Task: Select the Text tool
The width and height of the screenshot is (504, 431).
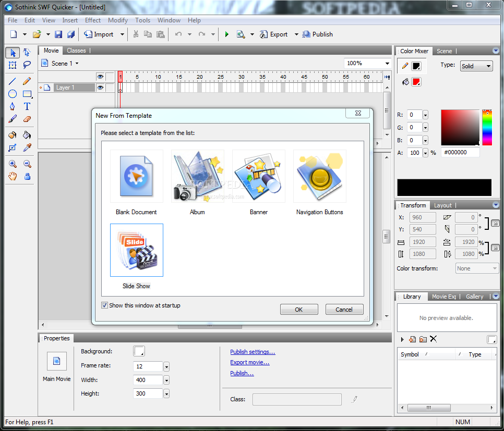Action: click(x=27, y=106)
